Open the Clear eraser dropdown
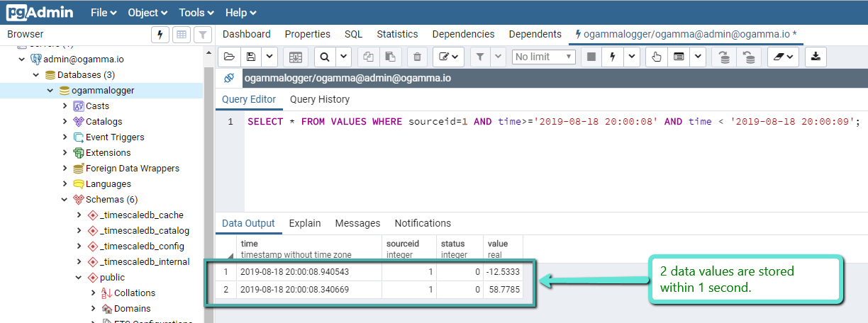This screenshot has width=868, height=323. (783, 57)
